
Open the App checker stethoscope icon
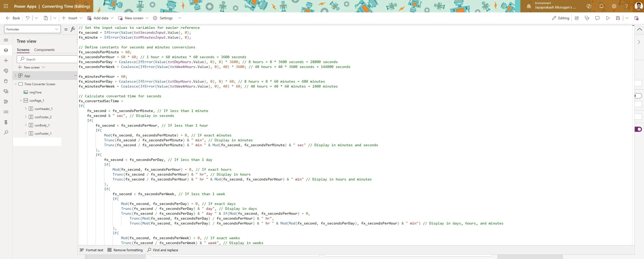click(587, 18)
